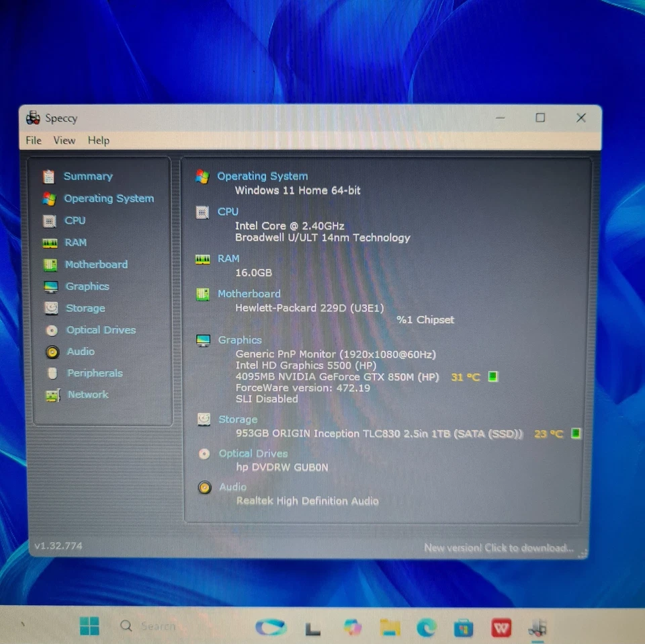Click the Windows Search box on taskbar
Viewport: 645px width, 644px height.
(x=149, y=626)
